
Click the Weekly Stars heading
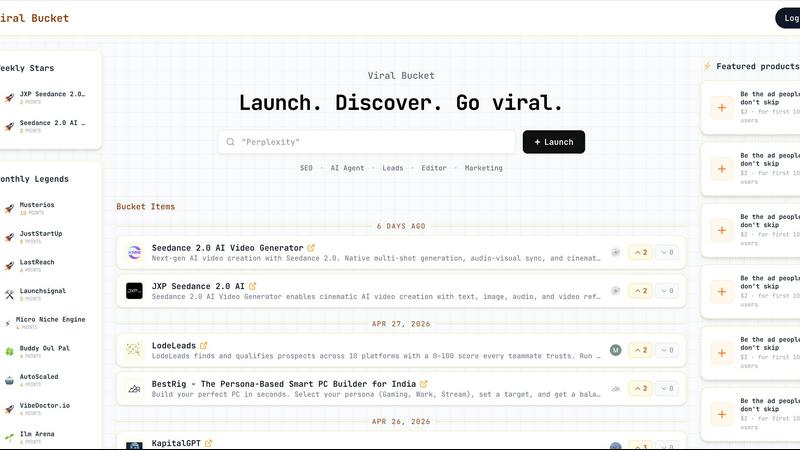[x=27, y=68]
